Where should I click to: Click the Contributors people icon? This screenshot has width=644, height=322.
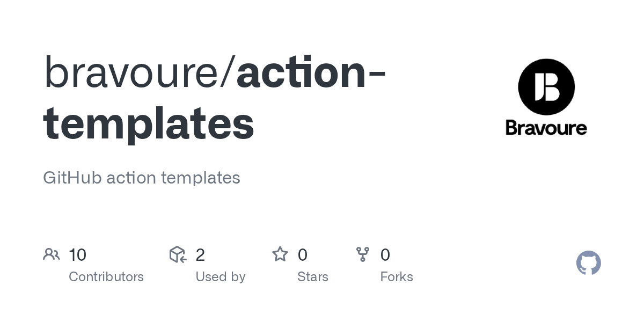[x=52, y=254]
